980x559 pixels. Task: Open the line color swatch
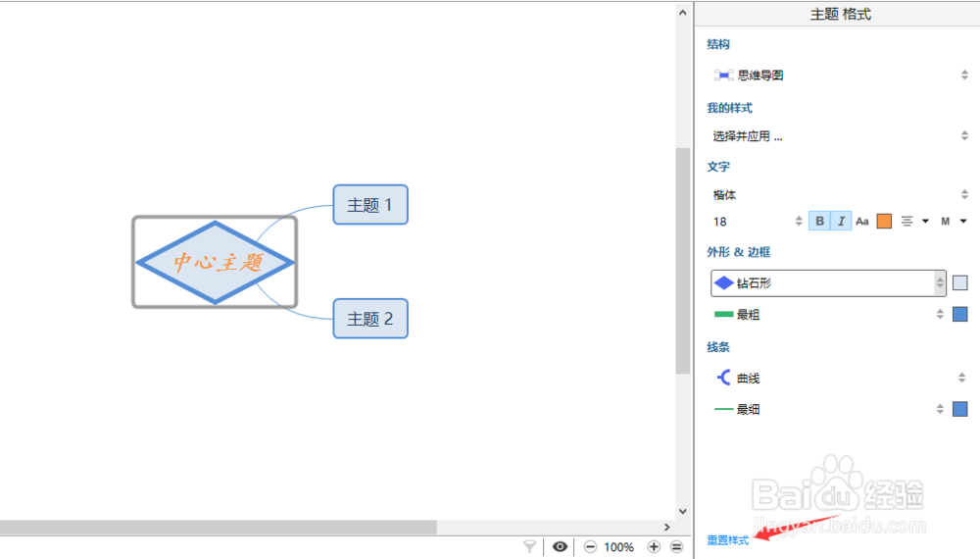click(960, 409)
